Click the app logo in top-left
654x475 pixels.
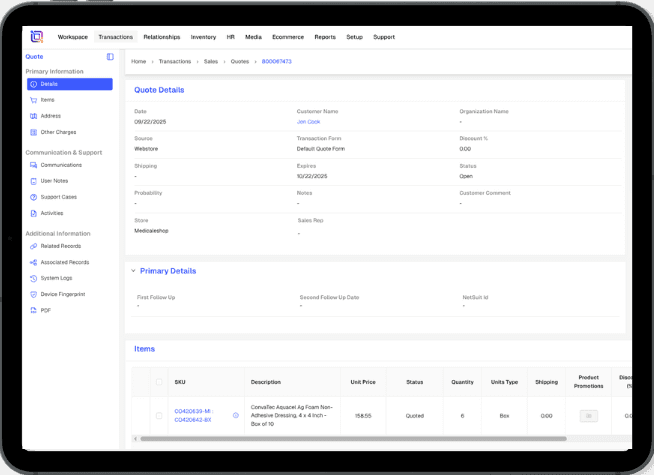36,37
